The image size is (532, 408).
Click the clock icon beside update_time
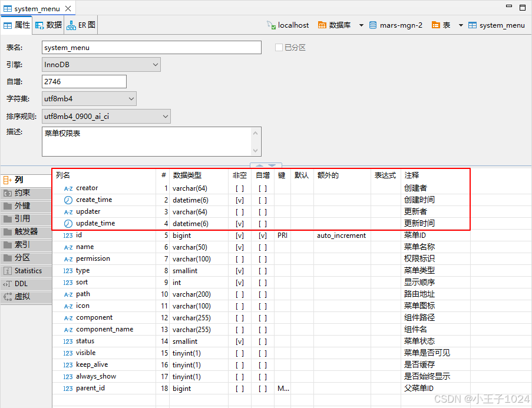point(68,224)
